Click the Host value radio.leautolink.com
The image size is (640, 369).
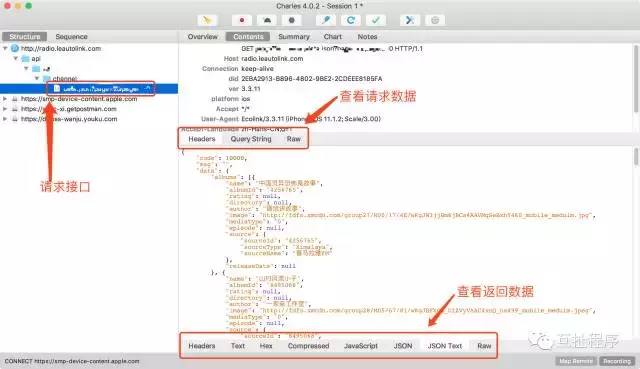(x=272, y=58)
